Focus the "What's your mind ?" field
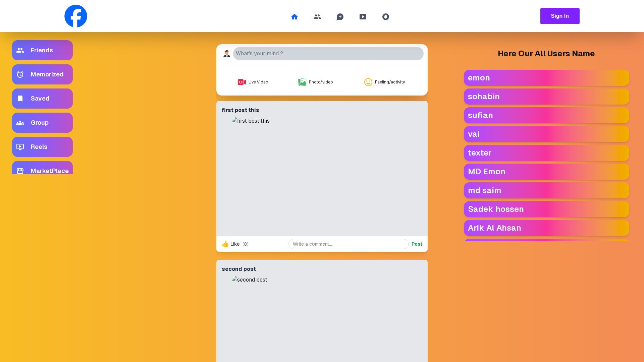Viewport: 644px width, 362px height. 328,54
